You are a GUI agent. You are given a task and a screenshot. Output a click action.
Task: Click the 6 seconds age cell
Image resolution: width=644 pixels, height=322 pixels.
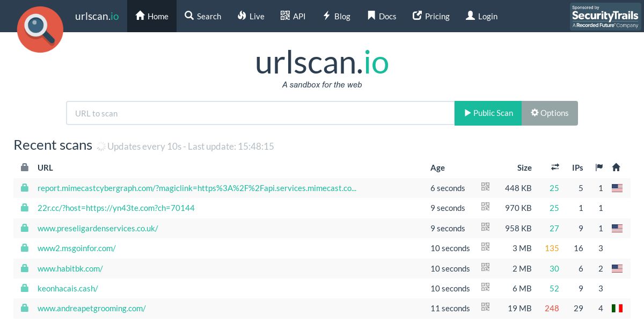click(x=448, y=188)
